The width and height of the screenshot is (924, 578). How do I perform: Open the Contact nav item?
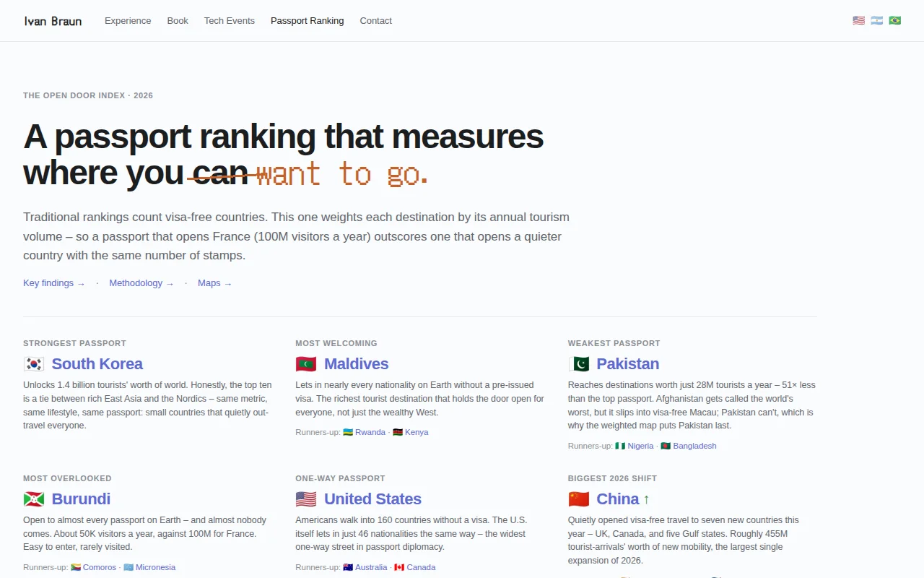(376, 21)
